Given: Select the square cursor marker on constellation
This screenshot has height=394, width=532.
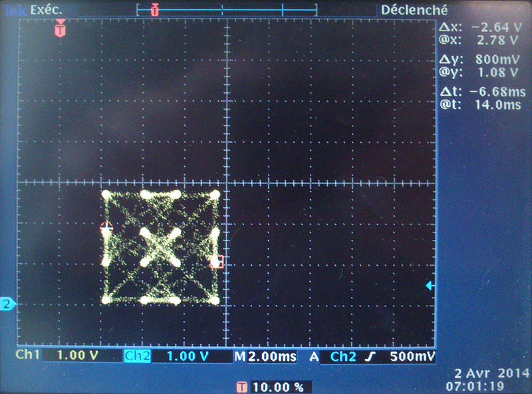Looking at the screenshot, I should (215, 262).
